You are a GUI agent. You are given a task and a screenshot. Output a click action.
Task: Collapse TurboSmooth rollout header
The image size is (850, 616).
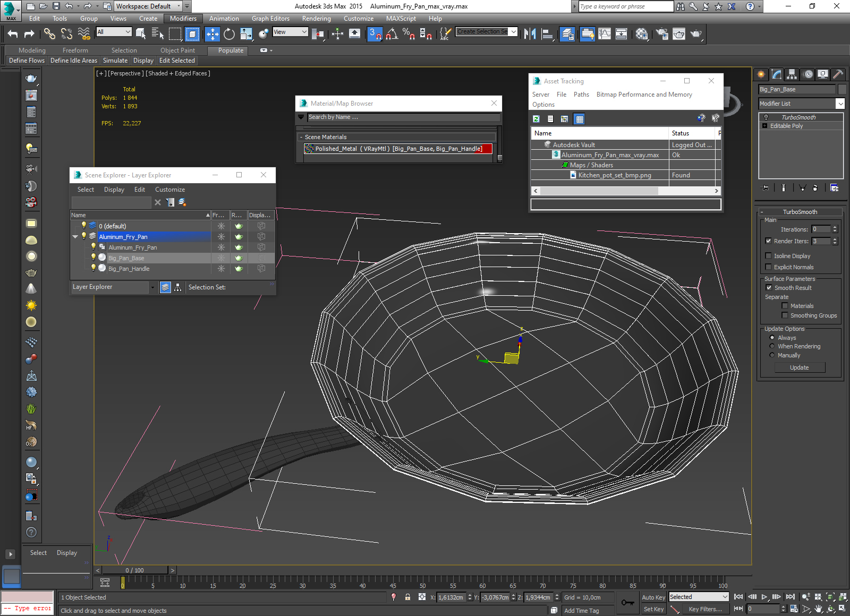pos(800,212)
